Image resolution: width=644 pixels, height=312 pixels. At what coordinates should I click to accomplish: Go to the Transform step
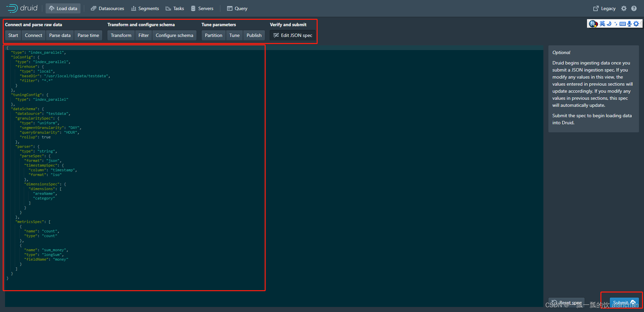click(x=121, y=35)
